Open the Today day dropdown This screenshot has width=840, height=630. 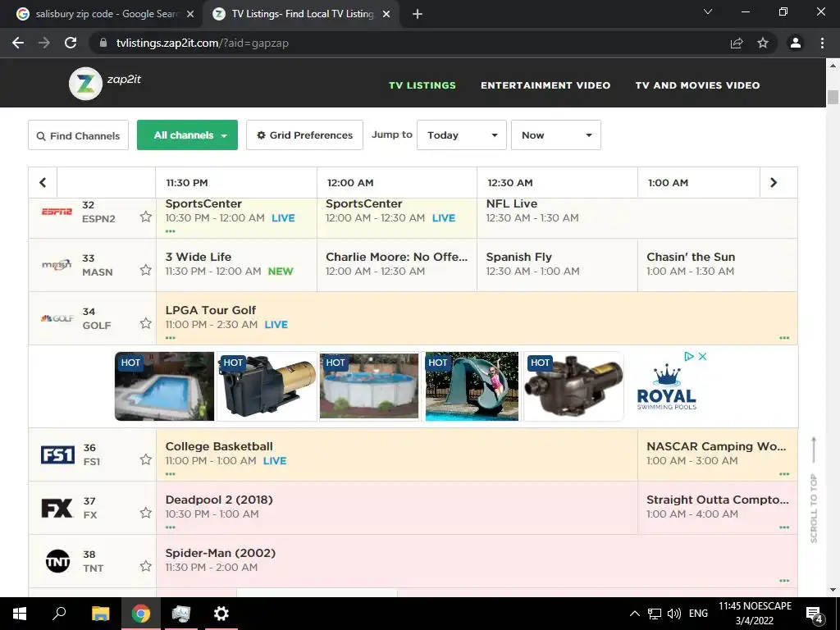click(462, 135)
